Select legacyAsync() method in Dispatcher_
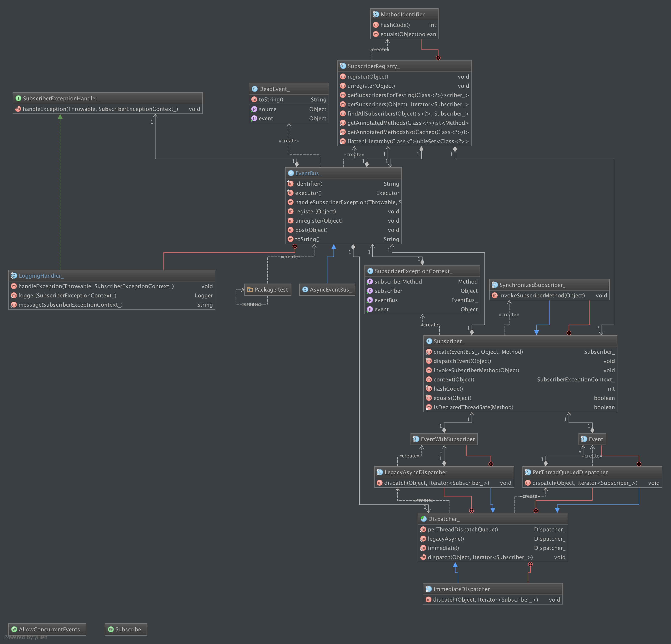 [x=446, y=539]
